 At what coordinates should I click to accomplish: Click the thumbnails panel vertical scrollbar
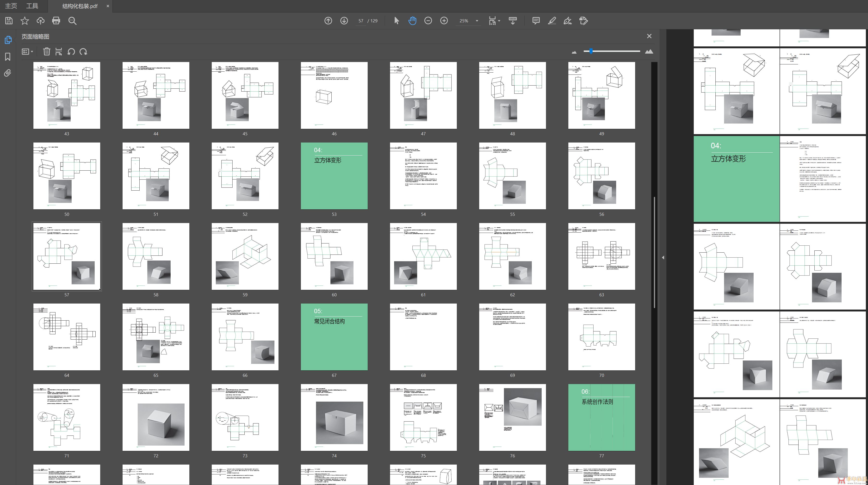click(x=654, y=252)
